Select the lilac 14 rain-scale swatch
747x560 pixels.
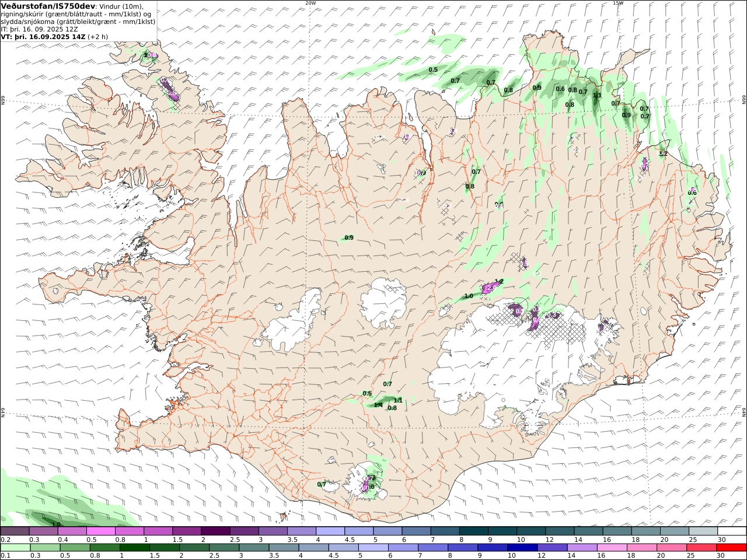[x=582, y=548]
